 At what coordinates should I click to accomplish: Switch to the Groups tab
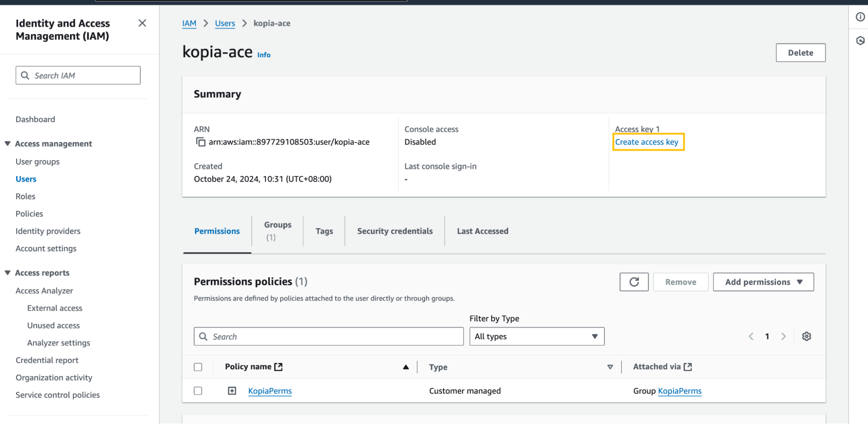coord(277,231)
